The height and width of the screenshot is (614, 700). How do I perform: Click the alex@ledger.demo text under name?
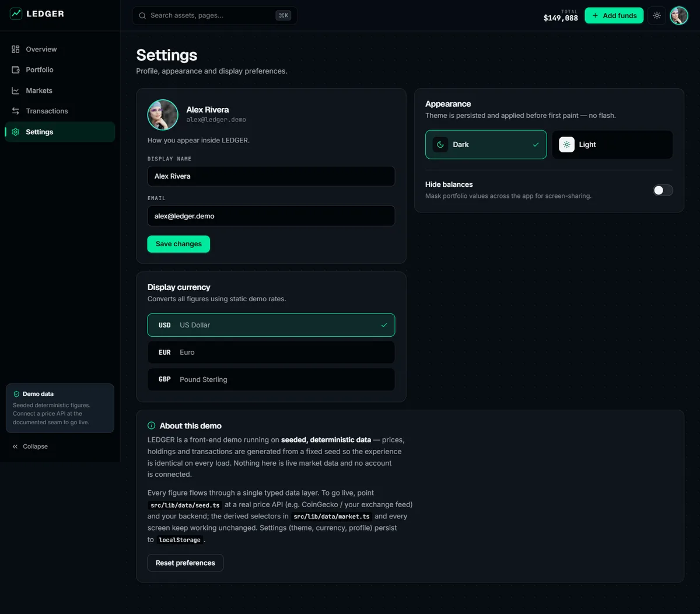coord(216,120)
